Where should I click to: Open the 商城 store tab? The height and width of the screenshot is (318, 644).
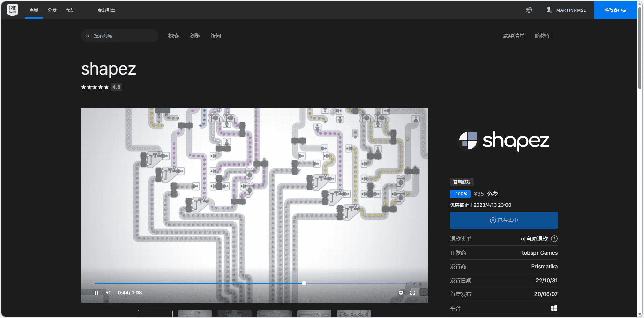pyautogui.click(x=34, y=10)
